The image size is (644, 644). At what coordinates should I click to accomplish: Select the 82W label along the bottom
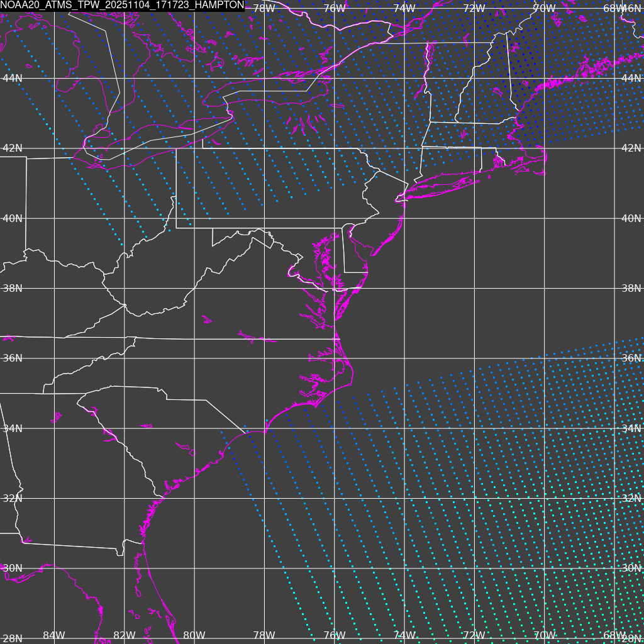coord(125,635)
